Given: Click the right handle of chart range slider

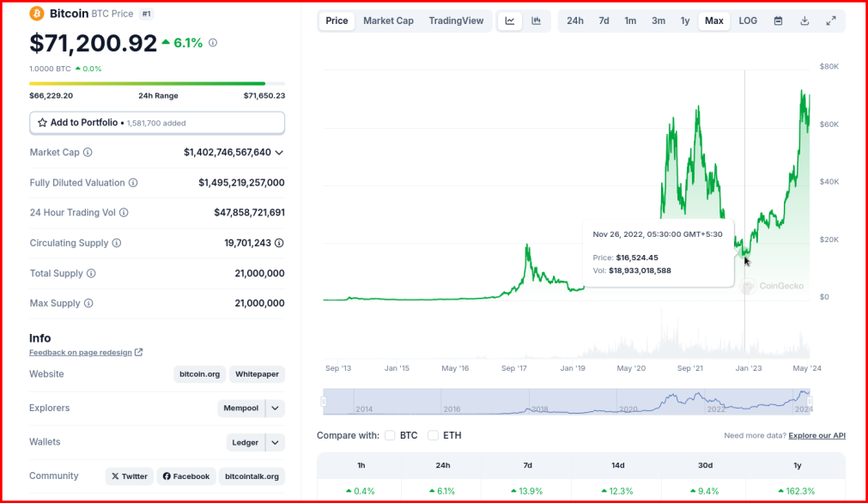Looking at the screenshot, I should tap(810, 402).
